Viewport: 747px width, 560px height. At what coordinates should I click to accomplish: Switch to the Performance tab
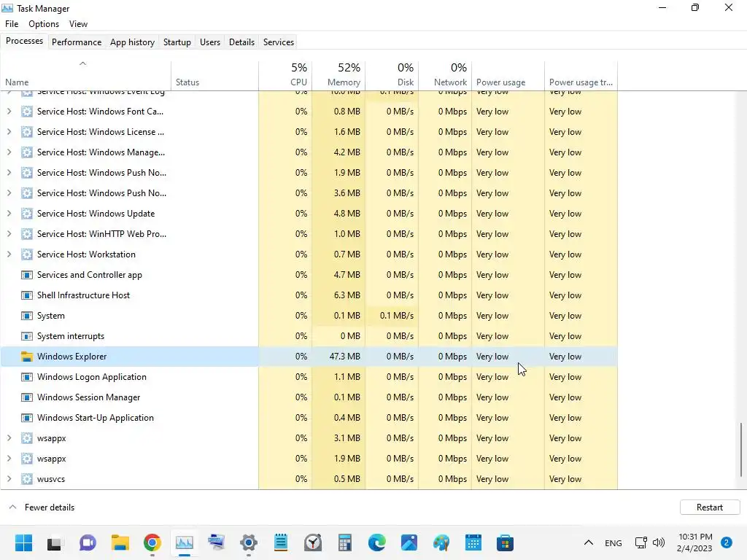(77, 42)
